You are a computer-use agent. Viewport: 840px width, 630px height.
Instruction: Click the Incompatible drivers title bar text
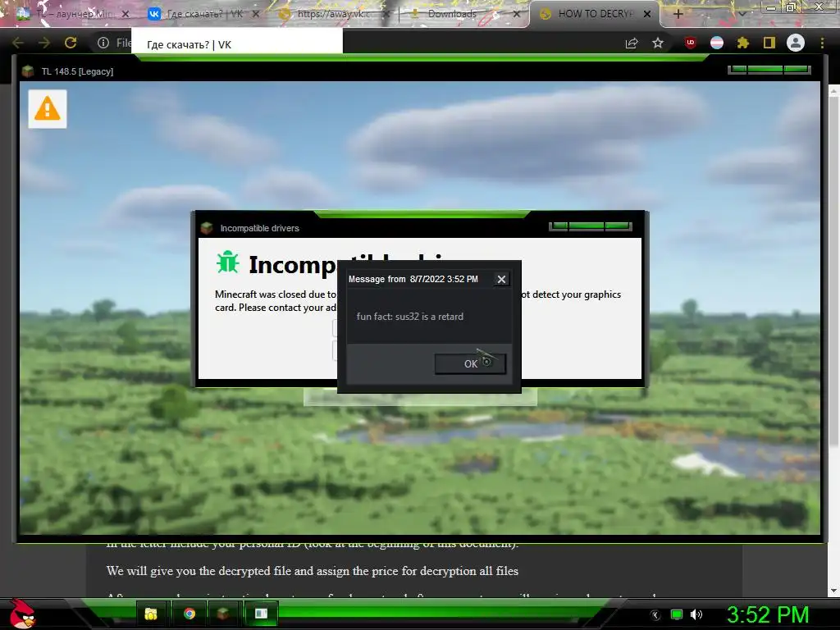259,228
